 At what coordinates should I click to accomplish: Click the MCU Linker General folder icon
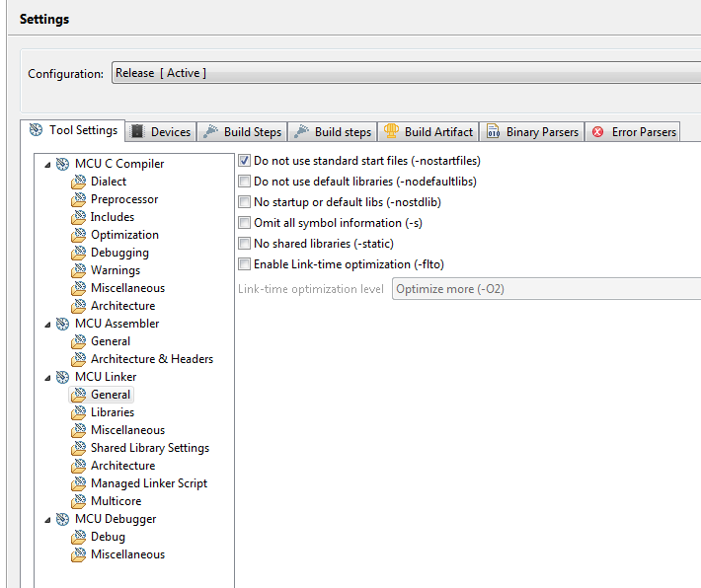[x=79, y=395]
